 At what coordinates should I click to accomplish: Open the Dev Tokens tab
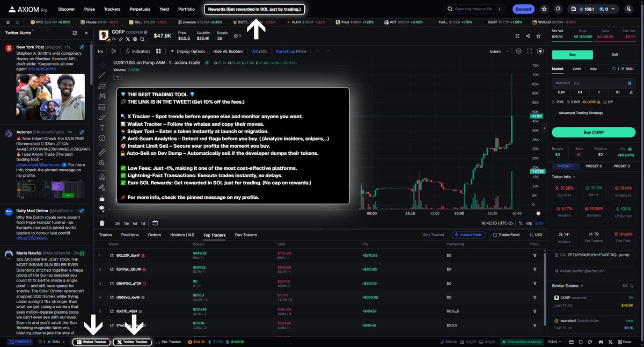point(246,235)
